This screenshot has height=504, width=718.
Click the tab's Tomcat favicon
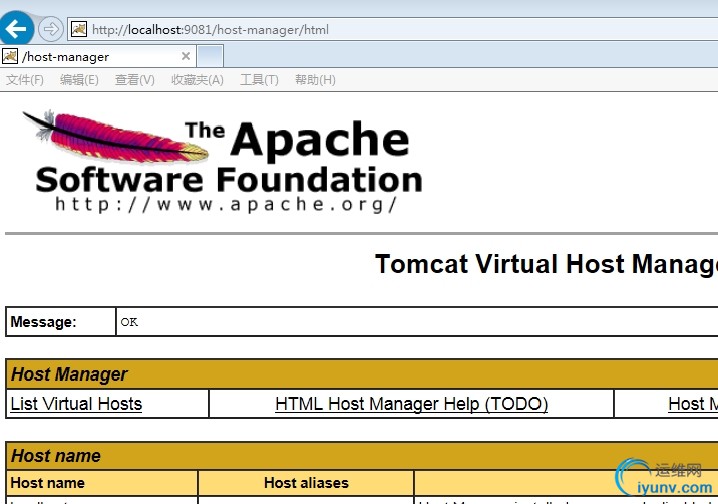[10, 56]
